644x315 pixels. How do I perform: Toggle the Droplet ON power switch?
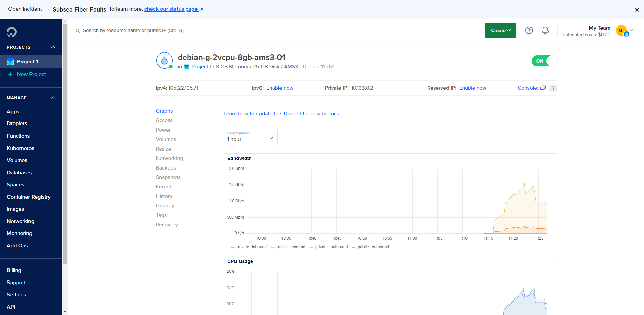544,61
